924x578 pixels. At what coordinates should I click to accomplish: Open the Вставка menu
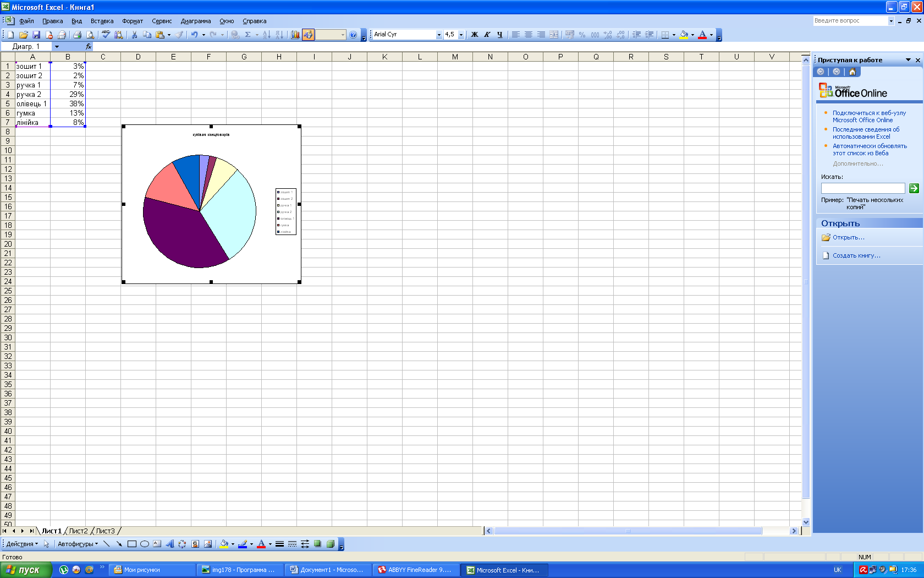point(102,21)
